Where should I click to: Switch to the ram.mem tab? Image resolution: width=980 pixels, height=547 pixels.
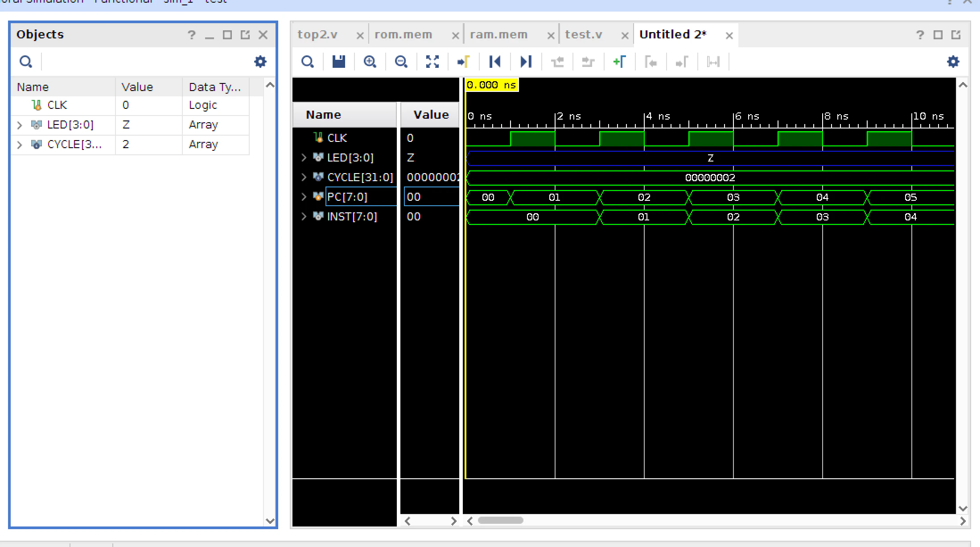[498, 35]
